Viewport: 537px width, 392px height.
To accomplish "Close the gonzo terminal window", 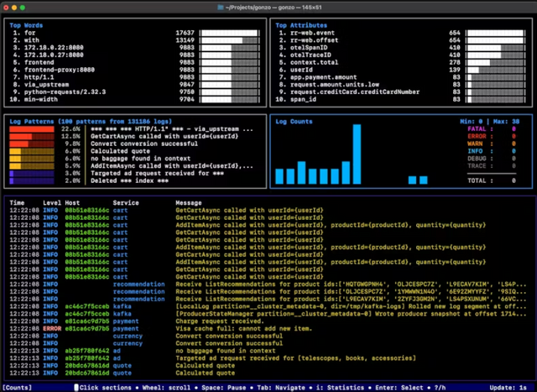I will click(x=6, y=8).
